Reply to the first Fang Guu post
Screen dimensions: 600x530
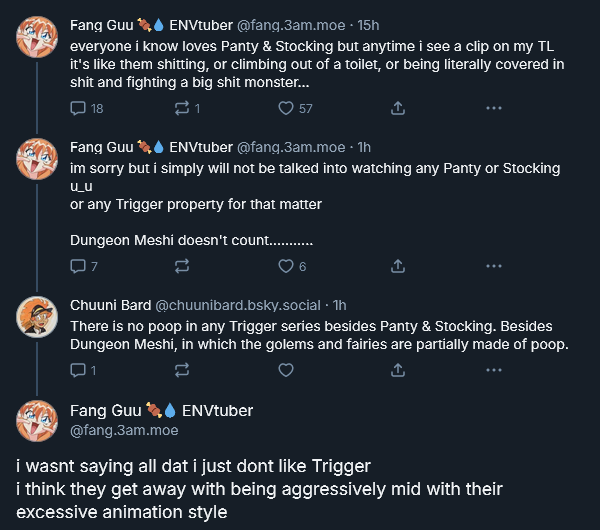(x=78, y=108)
